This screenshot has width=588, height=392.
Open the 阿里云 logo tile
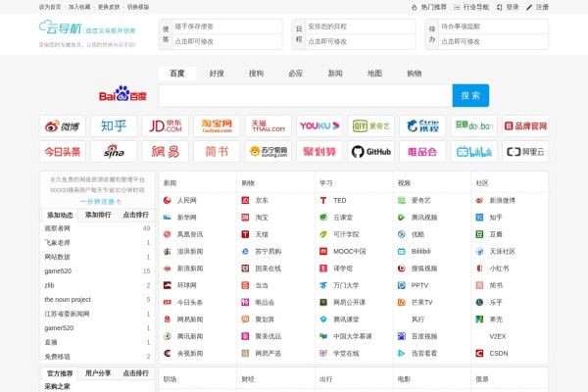point(525,152)
